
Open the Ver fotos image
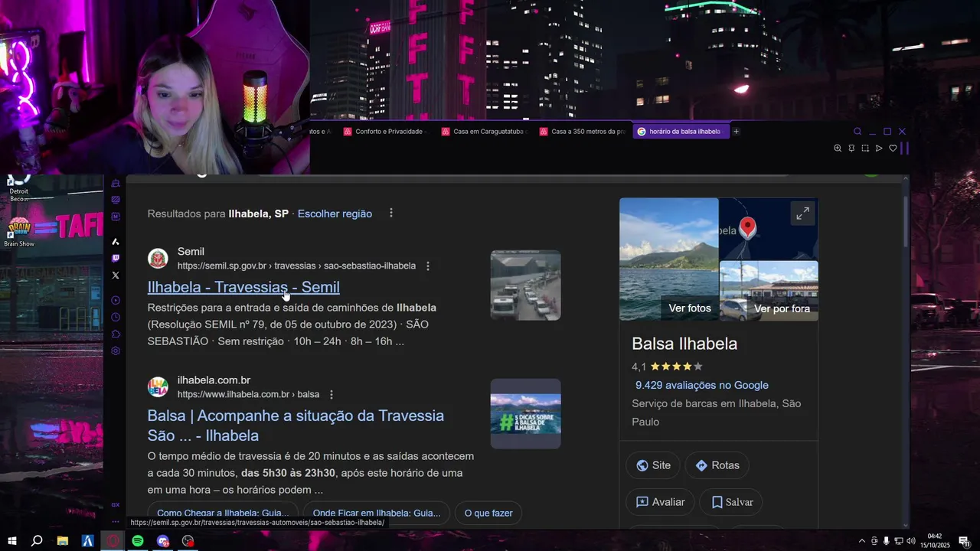[x=669, y=259]
